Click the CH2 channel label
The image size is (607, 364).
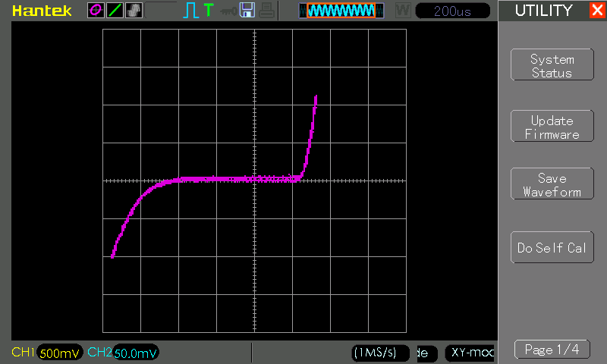[x=99, y=352]
